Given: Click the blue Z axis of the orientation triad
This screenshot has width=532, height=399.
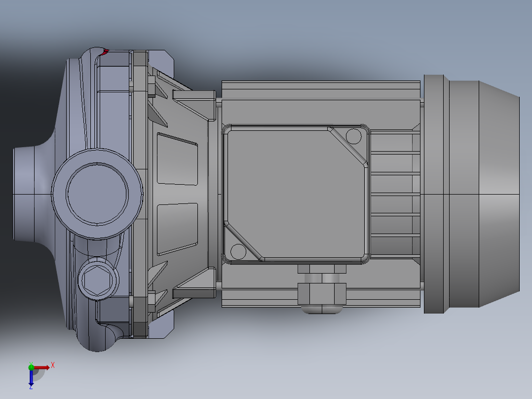Looking at the screenshot, I should [x=31, y=377].
